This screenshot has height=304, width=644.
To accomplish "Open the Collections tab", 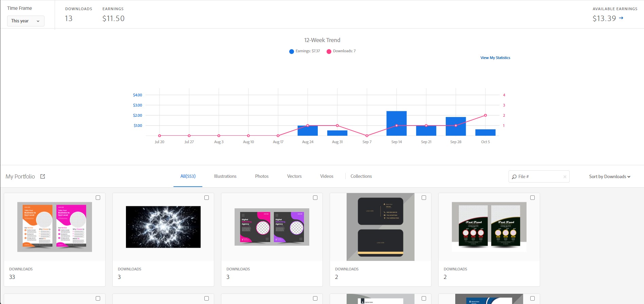I will [361, 176].
